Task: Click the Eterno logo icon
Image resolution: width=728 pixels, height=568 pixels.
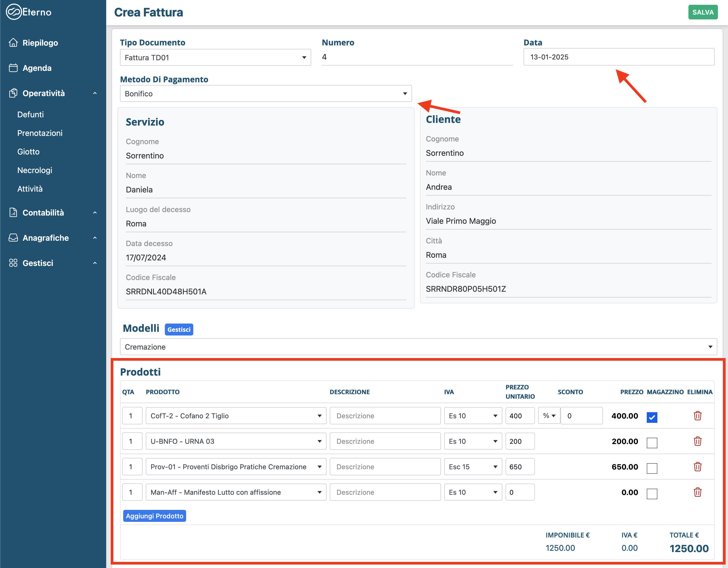Action: click(14, 12)
